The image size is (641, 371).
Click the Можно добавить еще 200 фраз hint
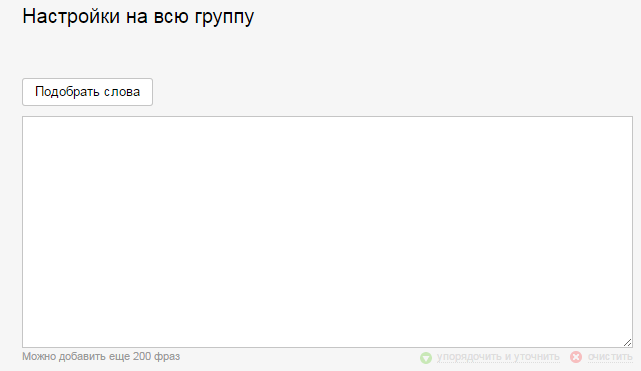[101, 356]
